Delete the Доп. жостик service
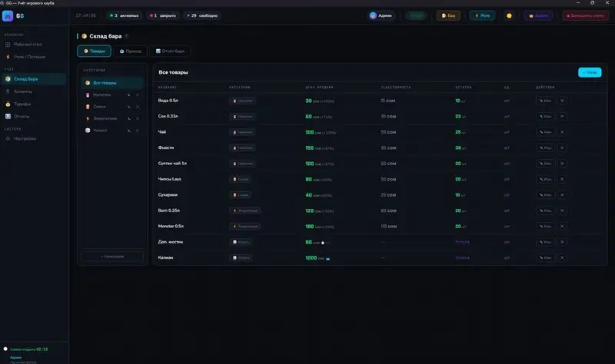 [562, 242]
